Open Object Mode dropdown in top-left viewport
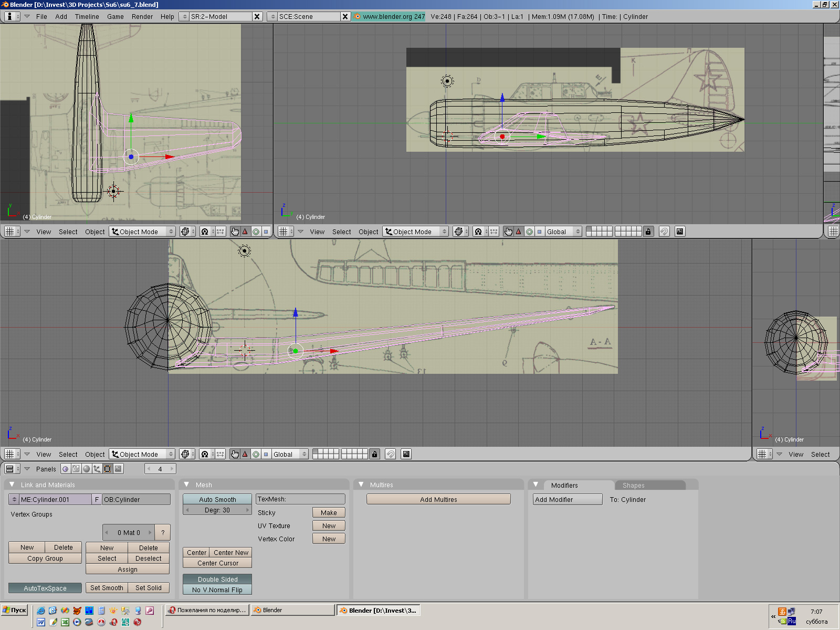840x630 pixels. click(142, 232)
